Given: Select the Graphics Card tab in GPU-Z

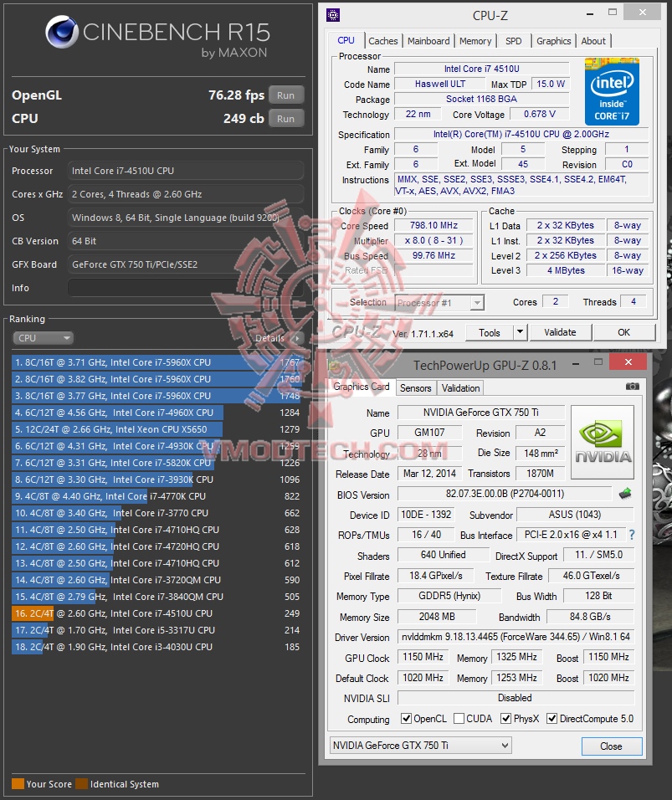Looking at the screenshot, I should tap(362, 387).
